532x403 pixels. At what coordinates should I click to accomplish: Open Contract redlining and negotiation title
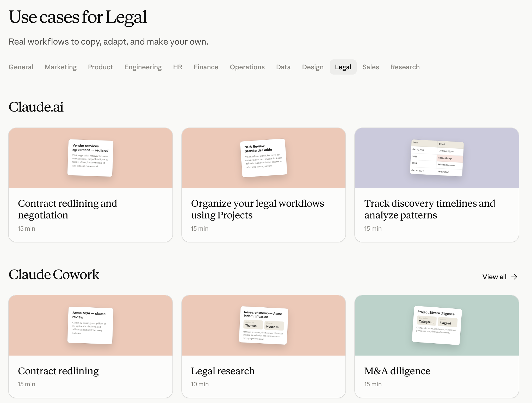[67, 209]
